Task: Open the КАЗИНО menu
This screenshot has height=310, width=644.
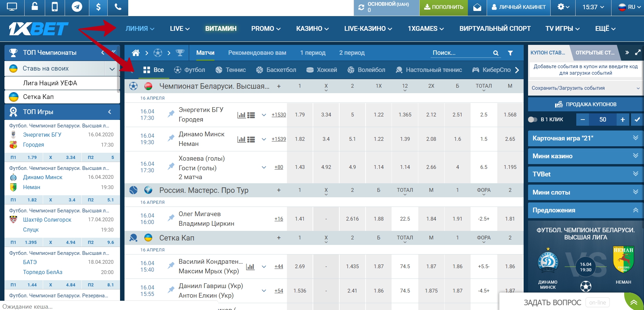Action: (x=312, y=29)
